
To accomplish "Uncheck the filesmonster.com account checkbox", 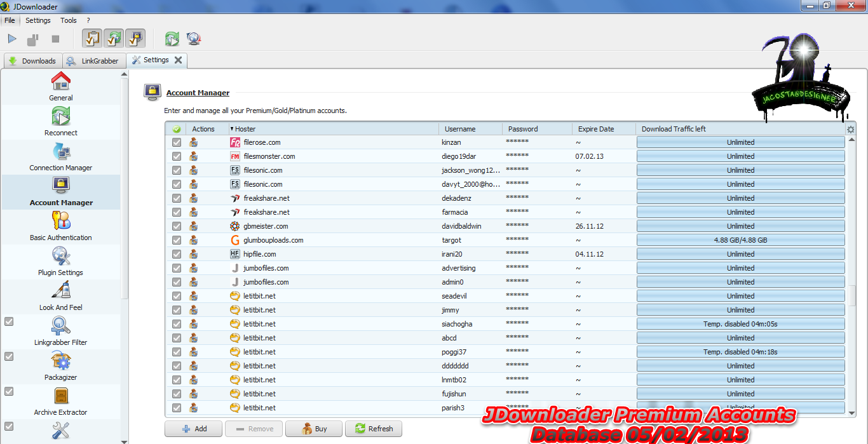I will [177, 156].
